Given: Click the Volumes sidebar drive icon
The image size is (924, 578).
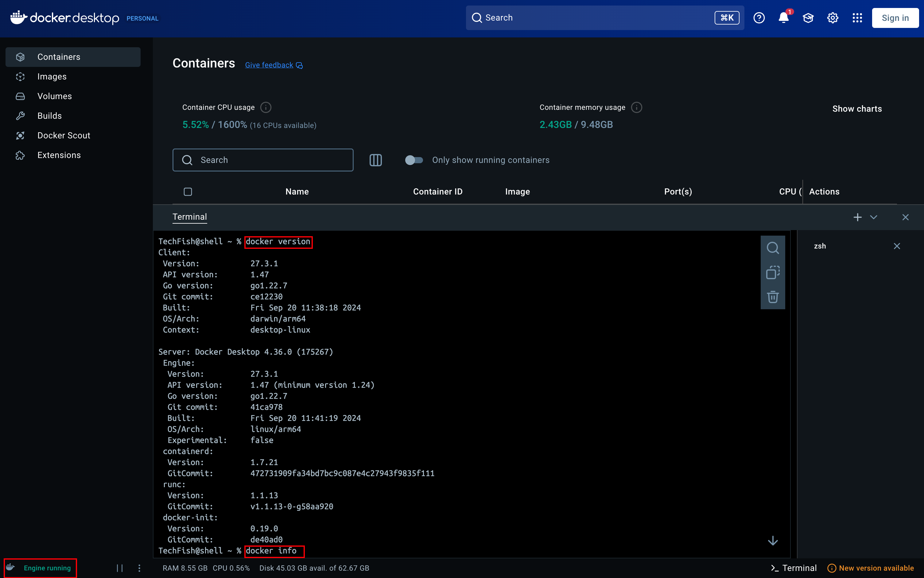Looking at the screenshot, I should click(x=20, y=96).
